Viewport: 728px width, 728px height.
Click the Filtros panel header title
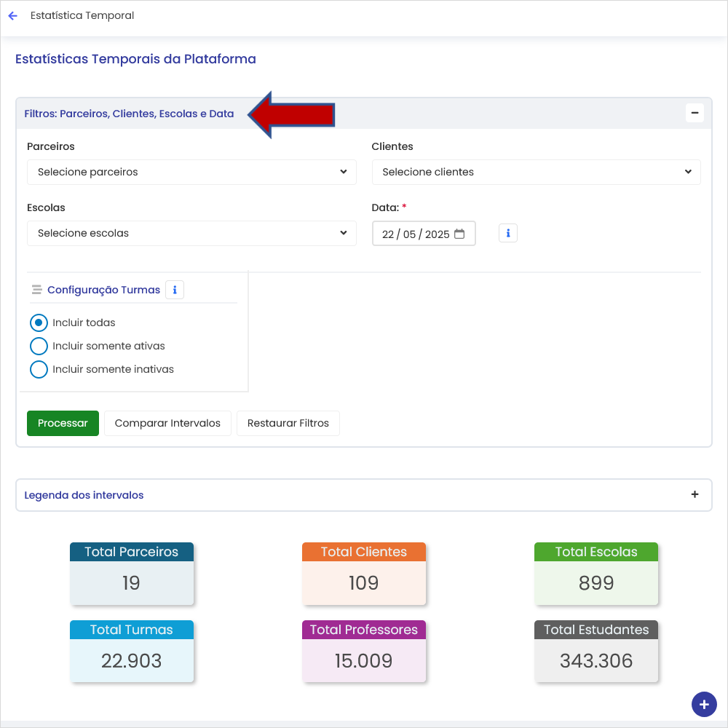[129, 114]
